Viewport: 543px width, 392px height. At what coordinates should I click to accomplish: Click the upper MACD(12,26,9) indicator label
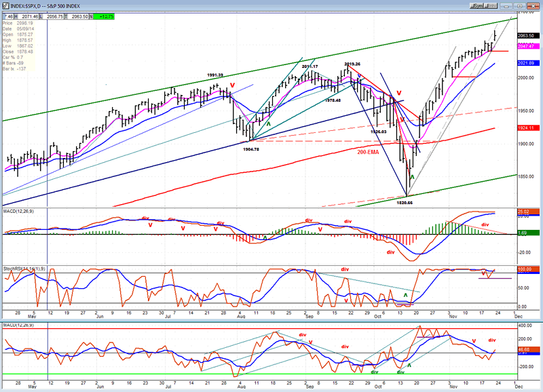[x=18, y=211]
